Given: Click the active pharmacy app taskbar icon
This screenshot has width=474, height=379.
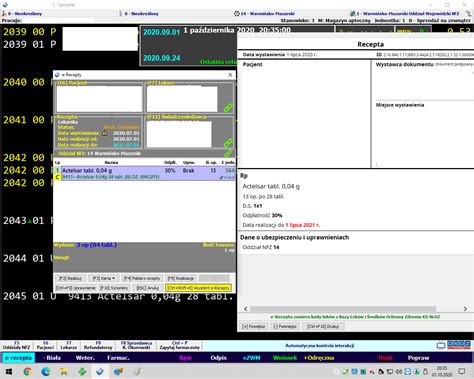Looking at the screenshot, I should pyautogui.click(x=100, y=371).
